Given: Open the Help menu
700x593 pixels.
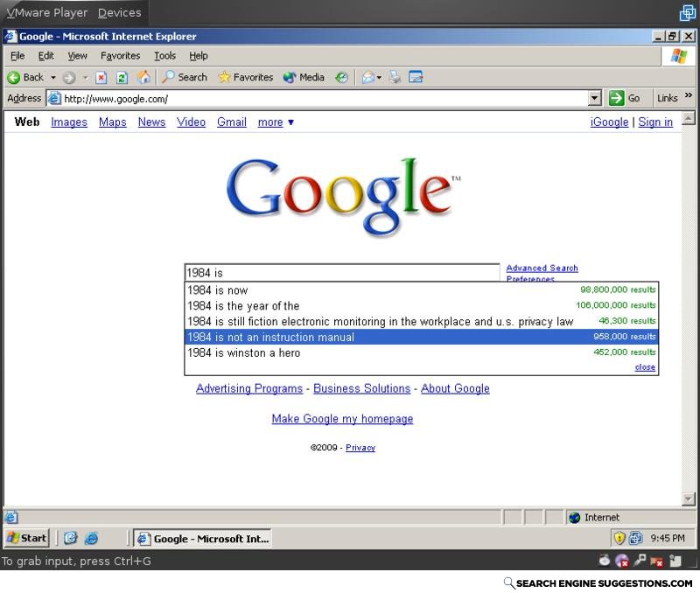Looking at the screenshot, I should point(199,56).
